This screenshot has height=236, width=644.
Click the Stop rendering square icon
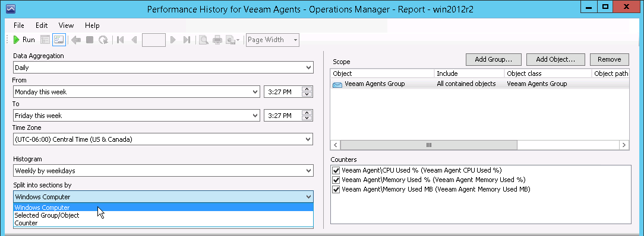90,40
